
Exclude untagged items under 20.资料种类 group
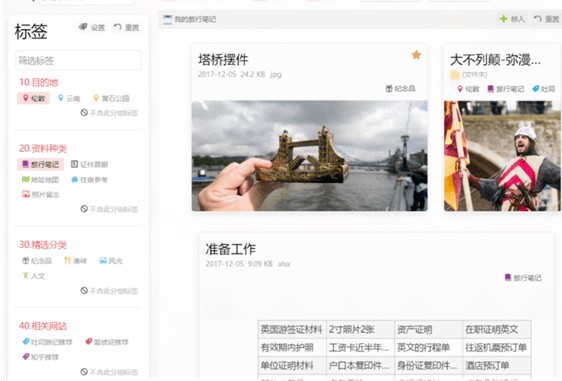coord(109,209)
